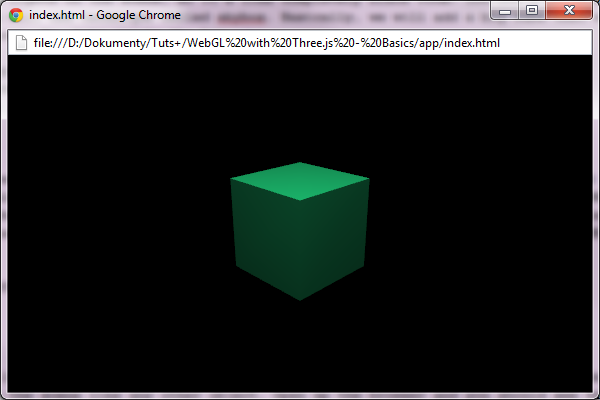
Task: Click the black canvas right of the cube
Action: pos(480,230)
